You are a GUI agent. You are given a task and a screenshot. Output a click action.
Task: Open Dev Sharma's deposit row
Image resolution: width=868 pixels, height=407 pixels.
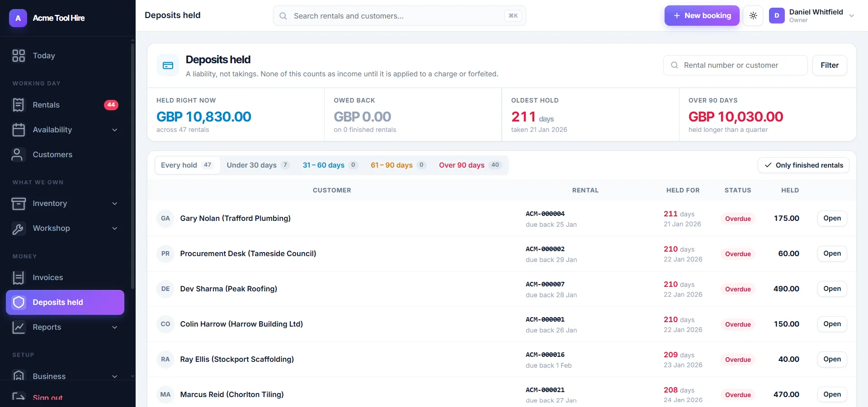point(832,289)
